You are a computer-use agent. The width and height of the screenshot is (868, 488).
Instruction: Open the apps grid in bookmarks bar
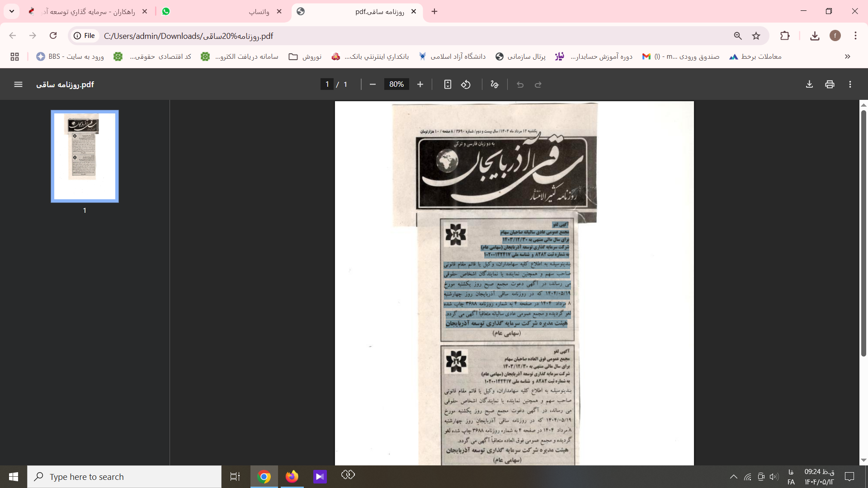pos(14,56)
